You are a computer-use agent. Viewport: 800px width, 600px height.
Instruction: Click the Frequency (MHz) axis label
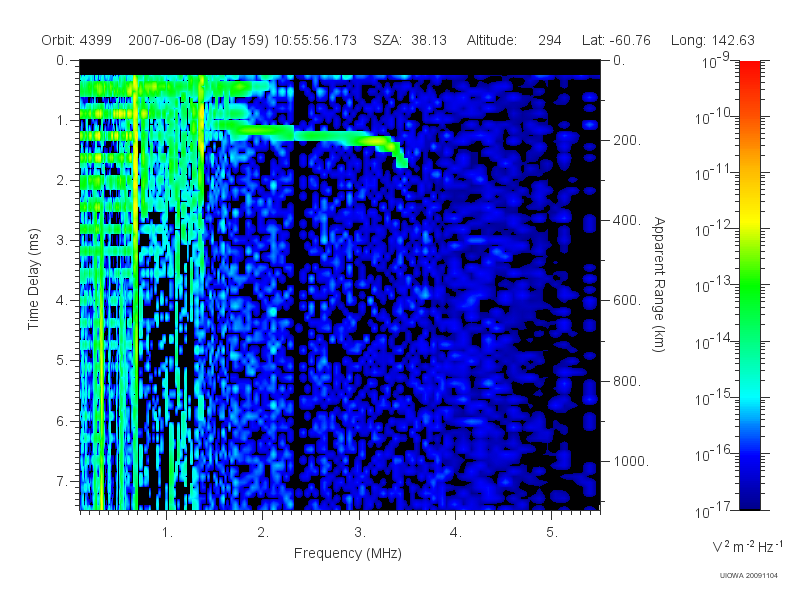pyautogui.click(x=348, y=554)
